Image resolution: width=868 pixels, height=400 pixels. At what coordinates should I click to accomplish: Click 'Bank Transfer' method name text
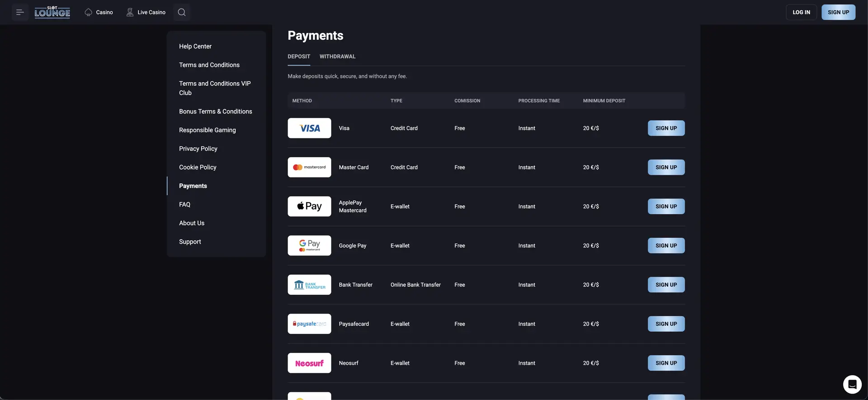pyautogui.click(x=356, y=285)
